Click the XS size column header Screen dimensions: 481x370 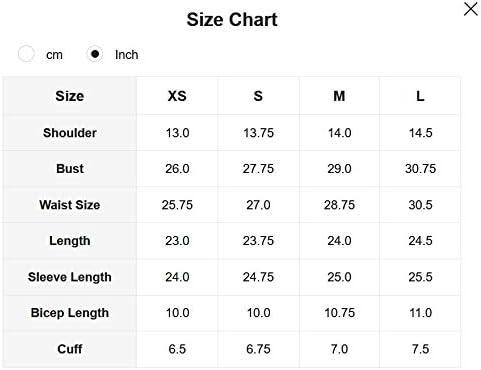(177, 96)
